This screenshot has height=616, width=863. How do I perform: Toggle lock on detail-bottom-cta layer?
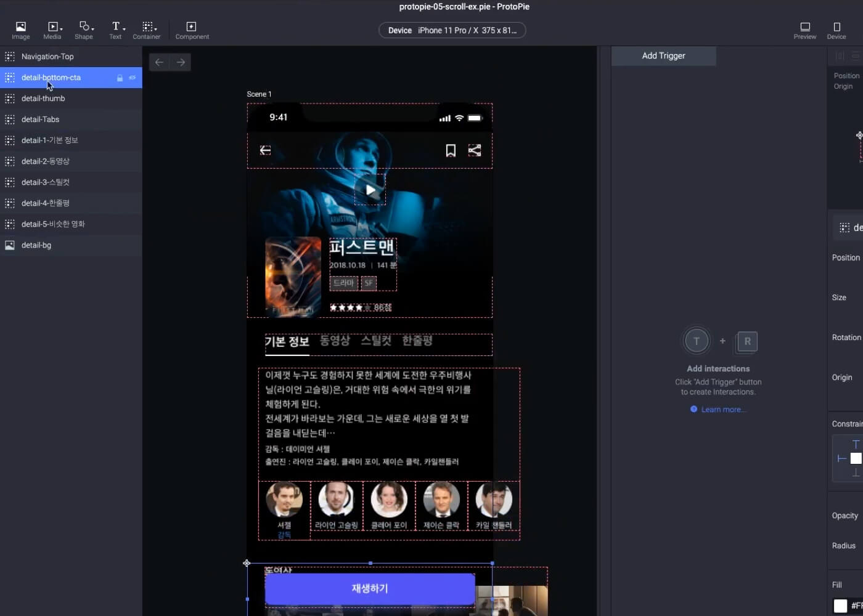120,78
